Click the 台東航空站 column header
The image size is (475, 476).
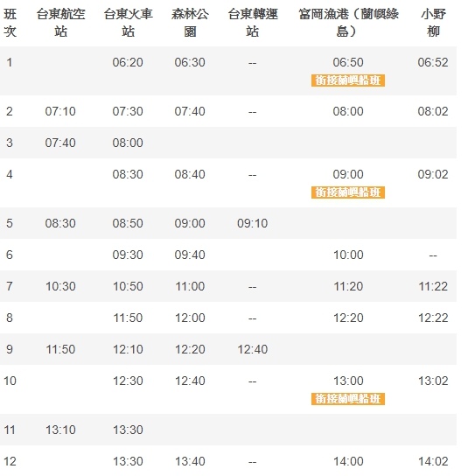[60, 23]
